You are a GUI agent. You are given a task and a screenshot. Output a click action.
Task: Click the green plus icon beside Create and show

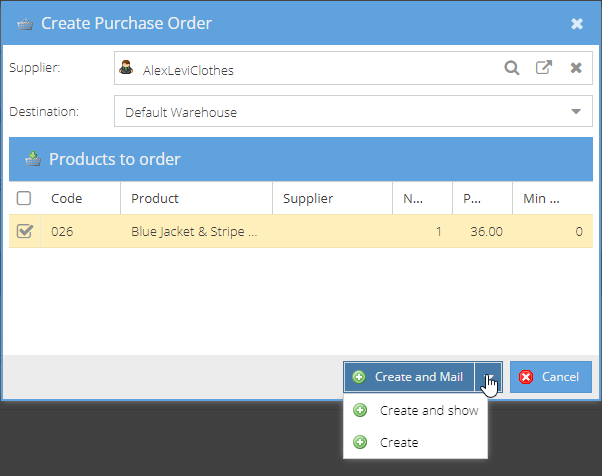(360, 410)
